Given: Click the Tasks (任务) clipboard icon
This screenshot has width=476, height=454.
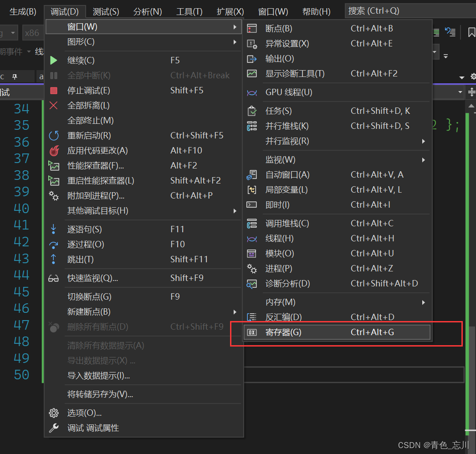Looking at the screenshot, I should (x=251, y=111).
